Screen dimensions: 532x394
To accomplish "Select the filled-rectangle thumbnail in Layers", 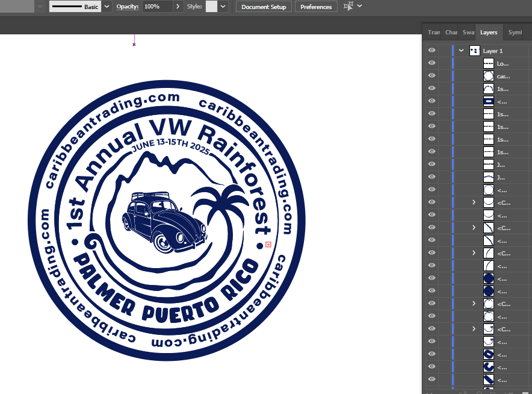I will pos(488,101).
